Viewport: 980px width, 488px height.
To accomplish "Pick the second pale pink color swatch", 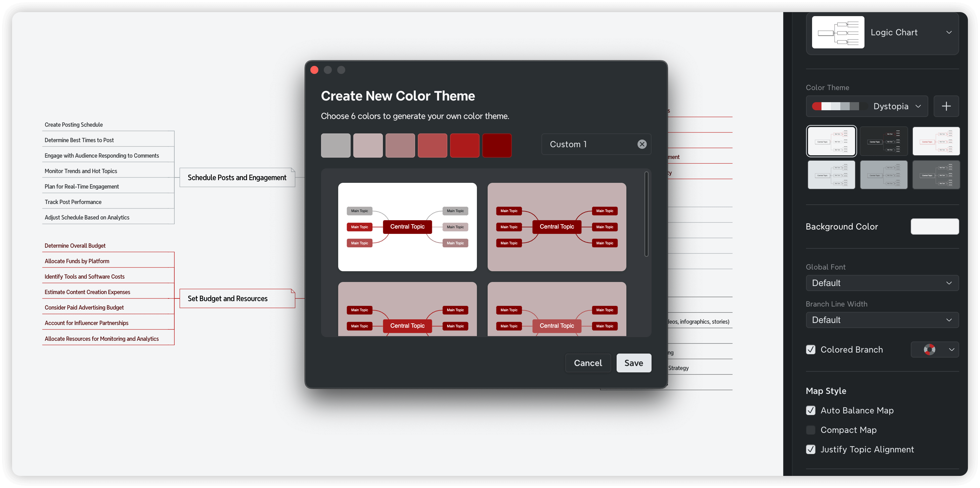I will 368,146.
